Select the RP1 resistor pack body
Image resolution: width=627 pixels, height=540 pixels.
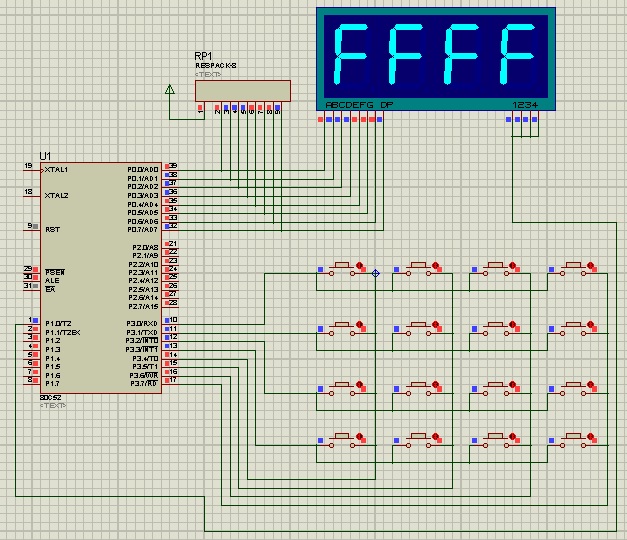tap(243, 91)
